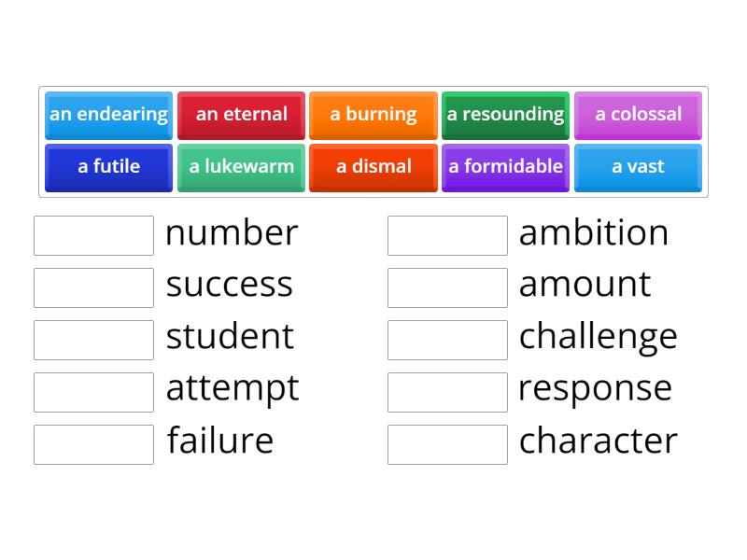Click the empty slot next to "challenge"
747x560 pixels.
click(447, 339)
